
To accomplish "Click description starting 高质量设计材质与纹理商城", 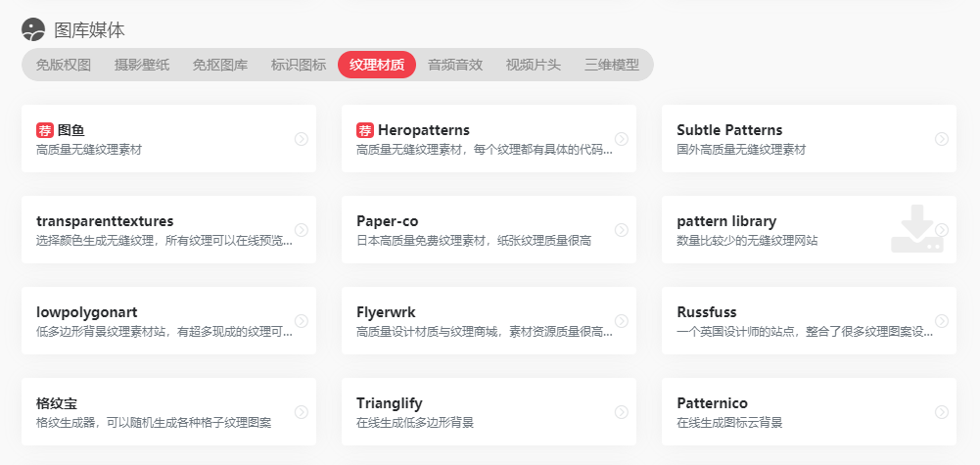I will (485, 332).
